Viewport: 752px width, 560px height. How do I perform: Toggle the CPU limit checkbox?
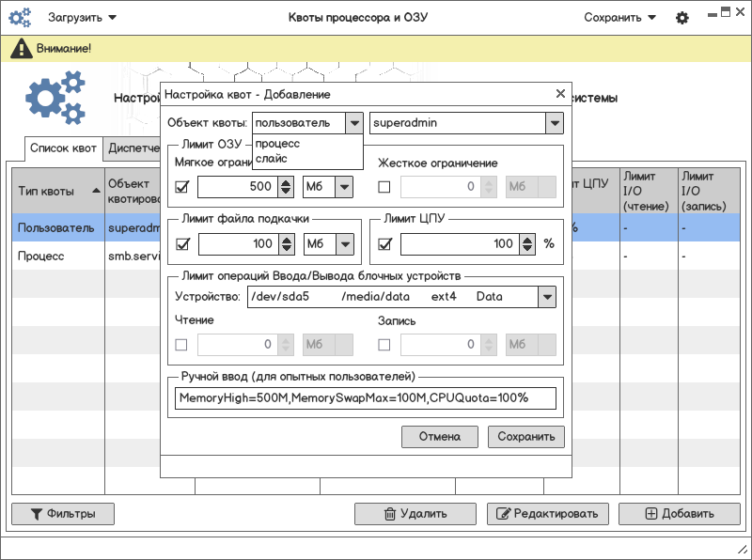pyautogui.click(x=384, y=244)
